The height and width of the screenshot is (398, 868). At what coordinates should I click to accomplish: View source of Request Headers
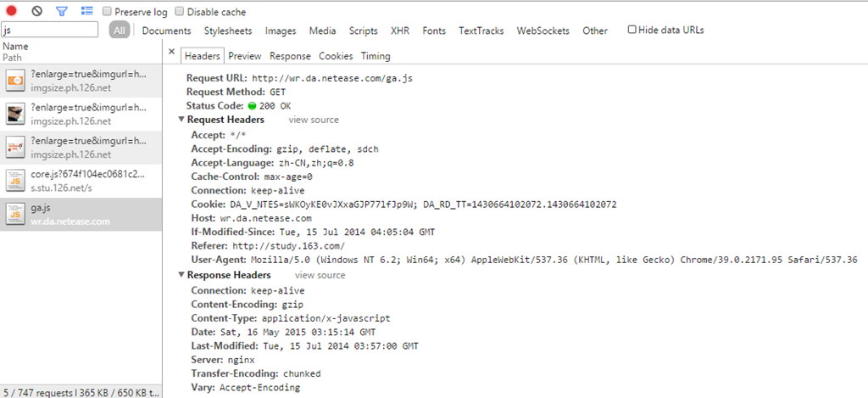(314, 121)
